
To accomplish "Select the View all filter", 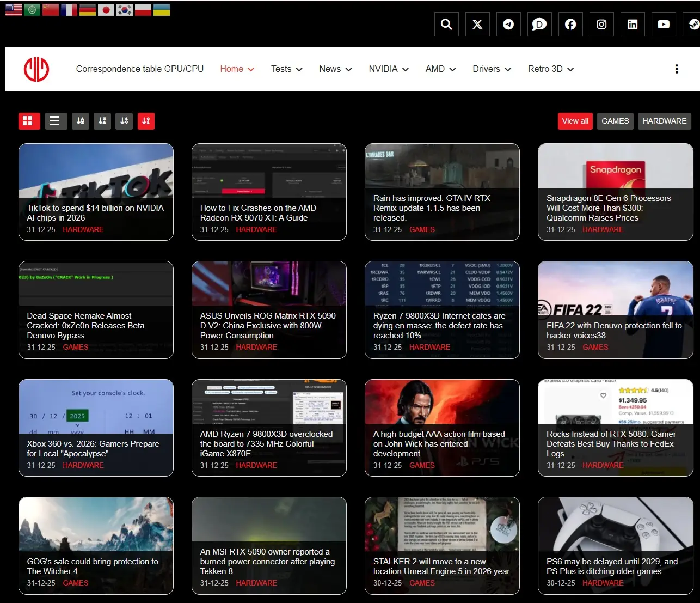I will (575, 121).
